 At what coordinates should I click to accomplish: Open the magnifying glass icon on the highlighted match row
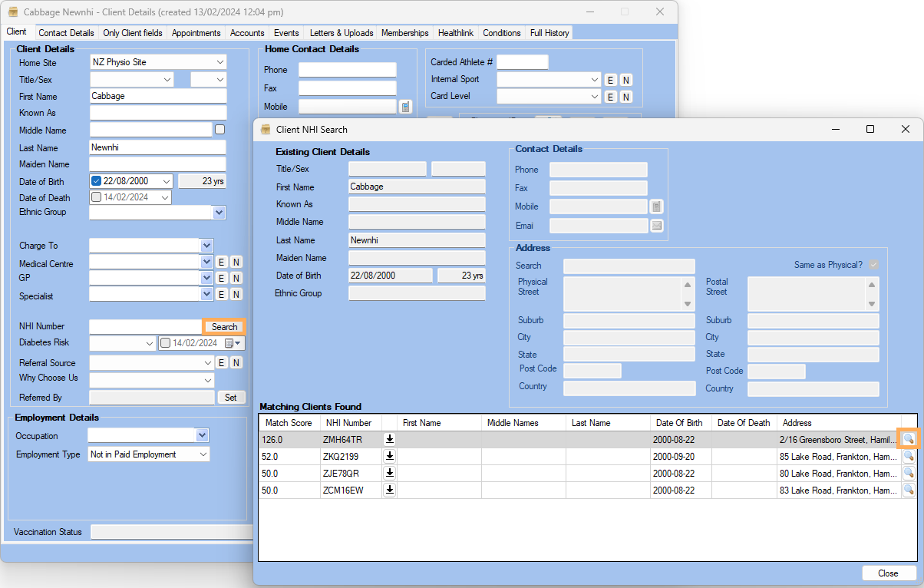point(909,438)
